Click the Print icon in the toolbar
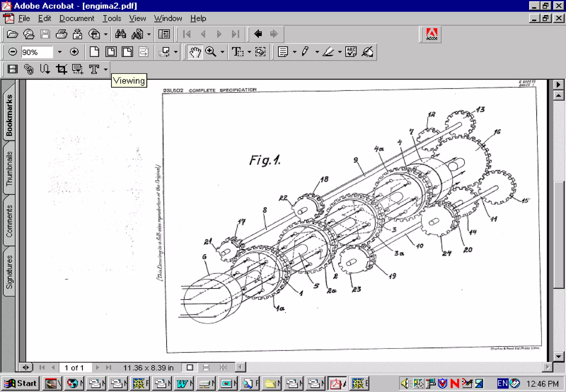 coord(61,34)
